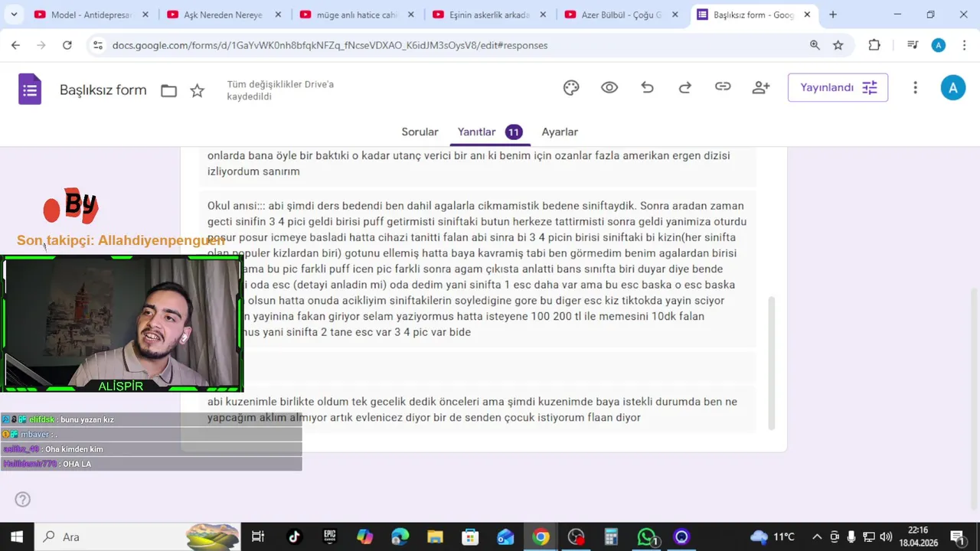Open TikTok from the taskbar
The height and width of the screenshot is (551, 980).
tap(294, 536)
